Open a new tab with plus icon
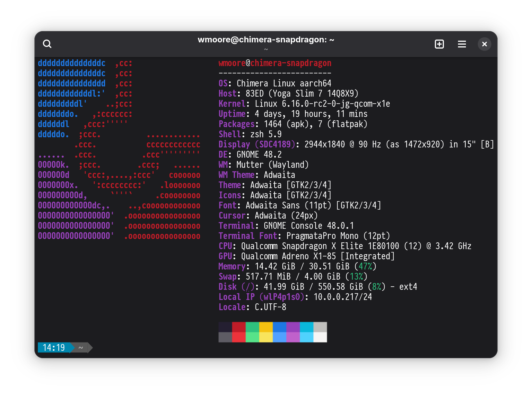The image size is (532, 396). tap(439, 44)
